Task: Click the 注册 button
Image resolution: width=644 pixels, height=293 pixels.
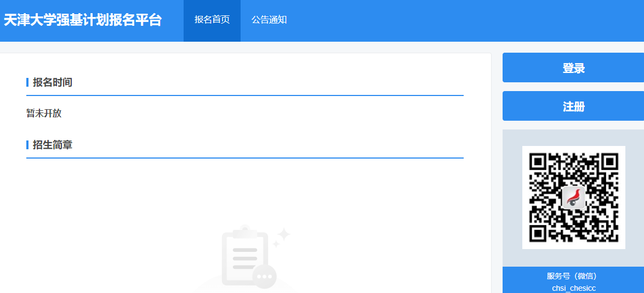Action: click(x=573, y=106)
